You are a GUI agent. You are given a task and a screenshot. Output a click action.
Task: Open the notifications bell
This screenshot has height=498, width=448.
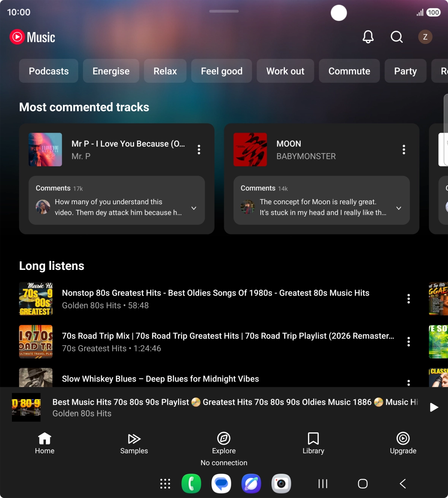368,37
